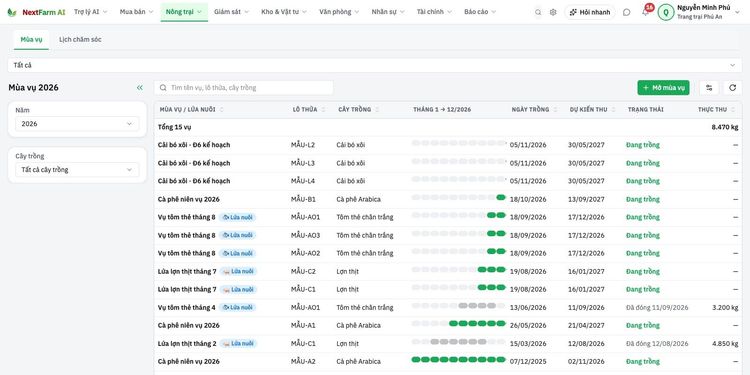750x375 pixels.
Task: Open the search icon in top bar
Action: (x=538, y=12)
